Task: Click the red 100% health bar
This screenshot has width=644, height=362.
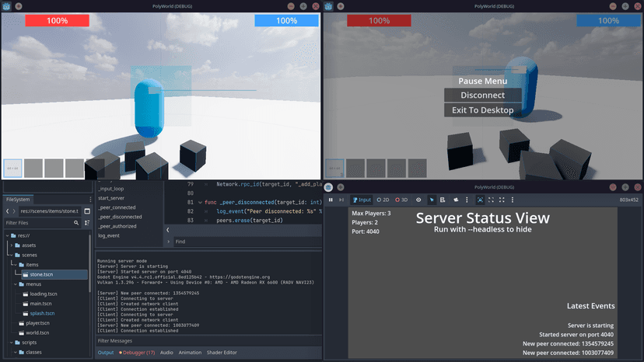Action: point(57,21)
